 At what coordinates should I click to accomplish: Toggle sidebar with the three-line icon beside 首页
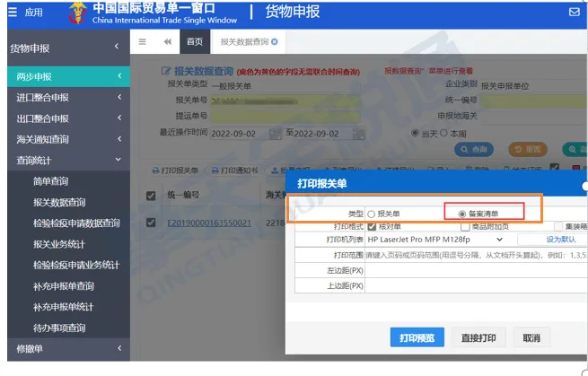pyautogui.click(x=142, y=41)
